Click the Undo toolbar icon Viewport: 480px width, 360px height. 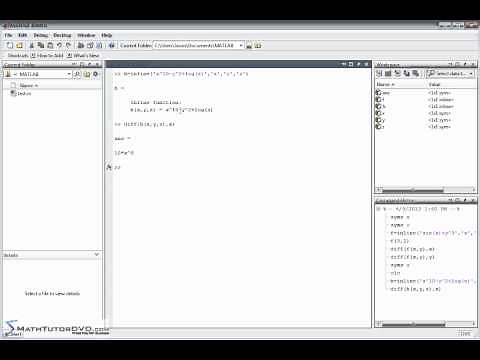pyautogui.click(x=59, y=45)
